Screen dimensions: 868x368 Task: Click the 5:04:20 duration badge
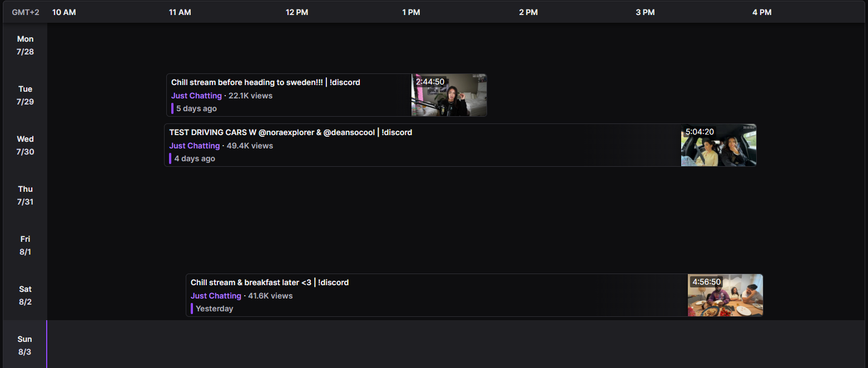click(x=700, y=132)
